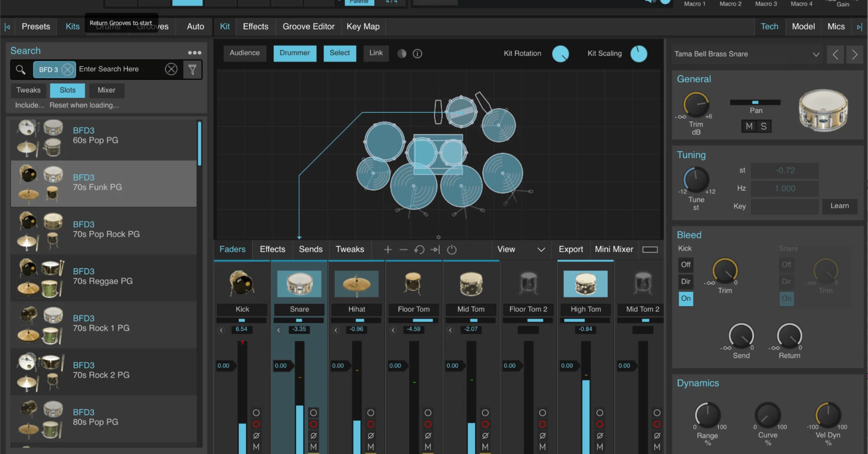Viewport: 868px width, 454px height.
Task: Set Kick bleed to On
Action: click(686, 299)
